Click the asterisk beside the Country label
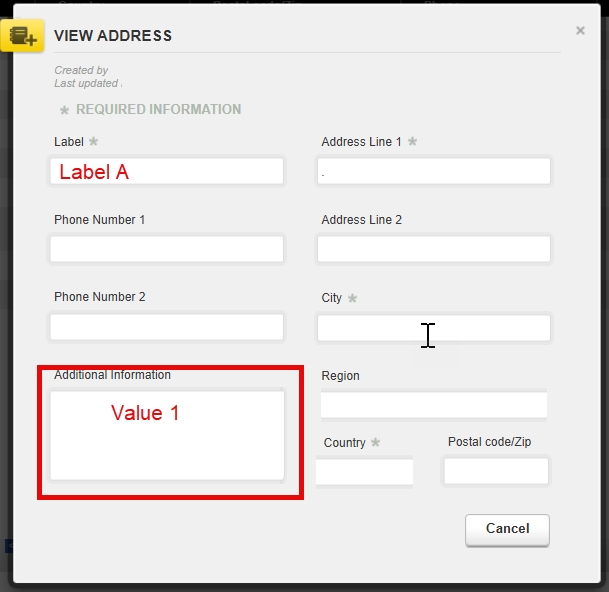The width and height of the screenshot is (609, 592). pos(375,442)
